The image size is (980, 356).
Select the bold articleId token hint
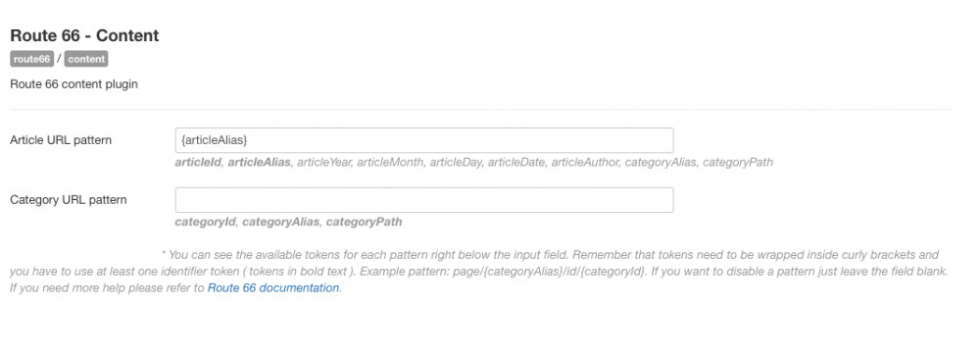(x=198, y=162)
